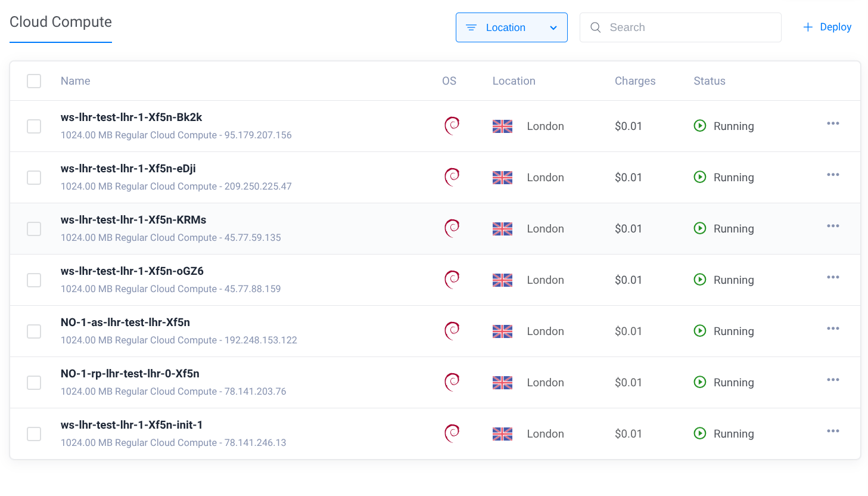Open the more options menu for ws-lhr-test-lhr-1-Xf5n-eDji
Screen dimensions: 868x496
point(833,175)
